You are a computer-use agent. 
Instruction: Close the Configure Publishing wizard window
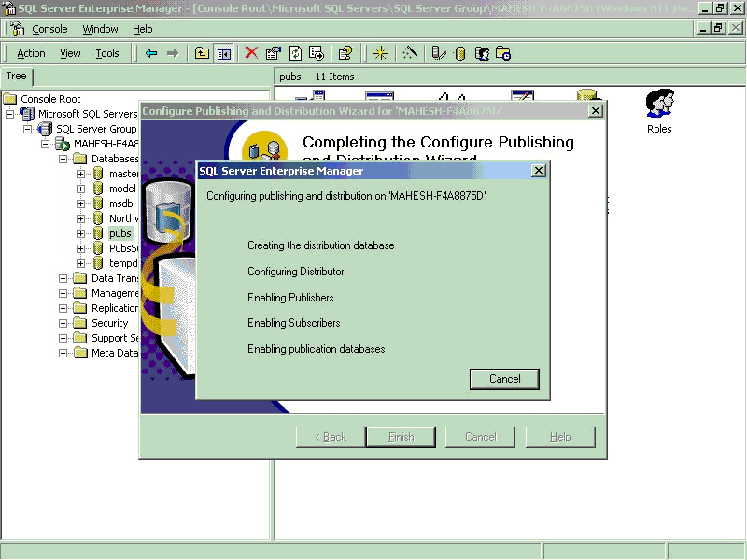[596, 111]
